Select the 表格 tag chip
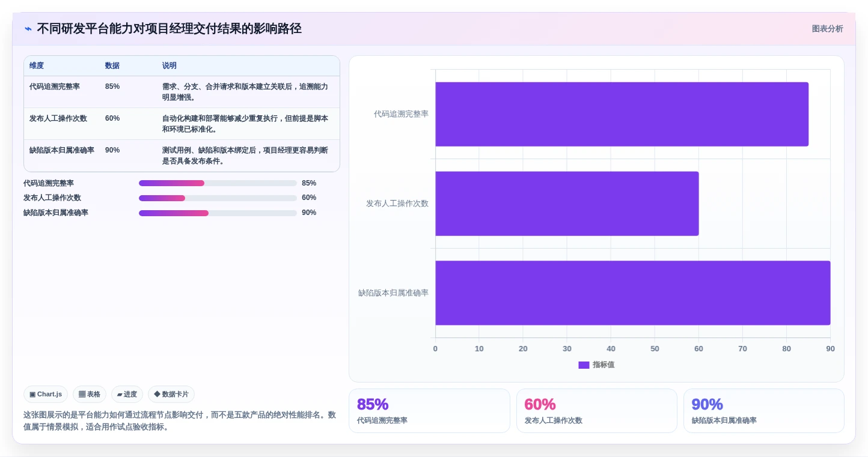 (90, 395)
